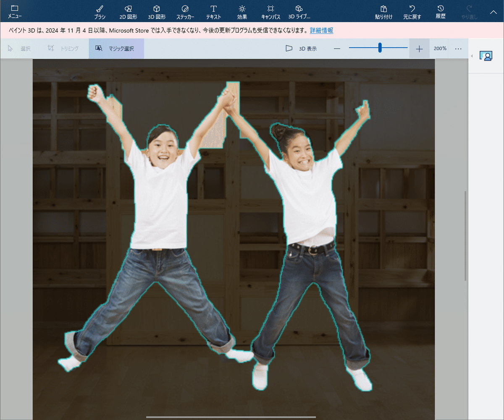Image resolution: width=504 pixels, height=420 pixels.
Task: Click the person image side panel icon
Action: pyautogui.click(x=487, y=56)
